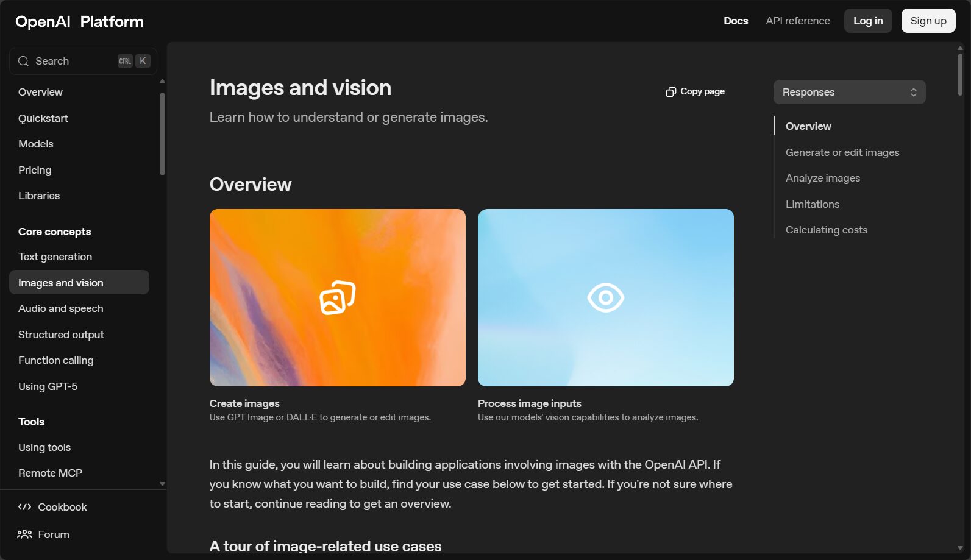Click the Responses dropdown chevron arrows

point(913,92)
